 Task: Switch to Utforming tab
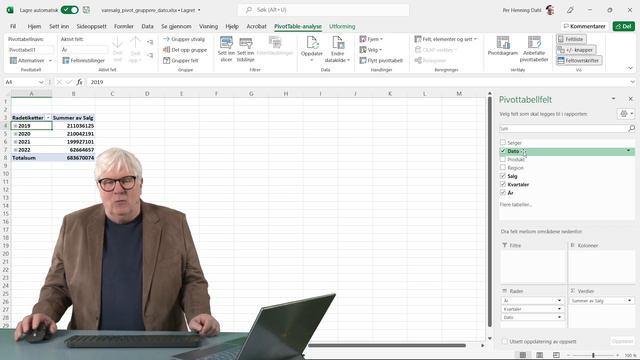click(342, 26)
